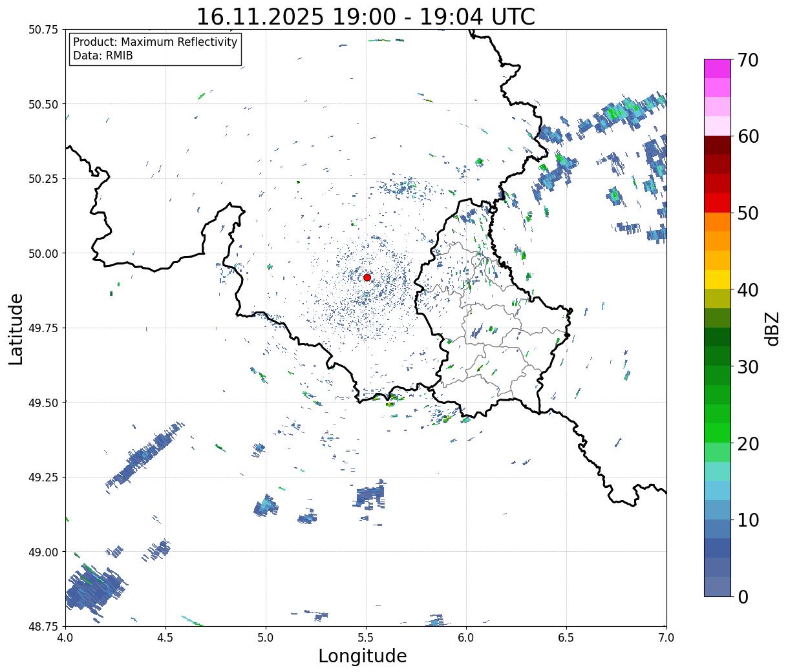Click the 10 tick on colorbar

[x=747, y=520]
